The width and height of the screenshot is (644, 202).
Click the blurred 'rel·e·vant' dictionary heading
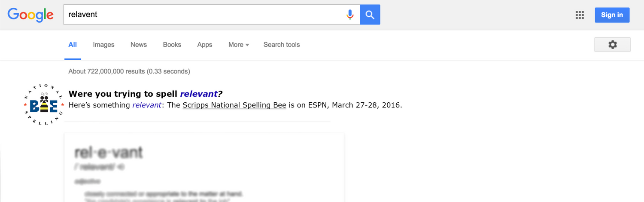[x=109, y=152]
